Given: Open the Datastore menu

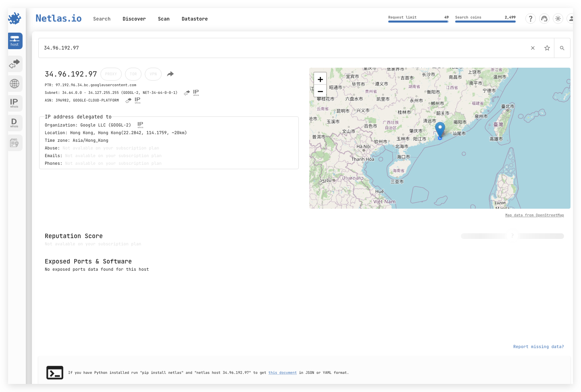Looking at the screenshot, I should pos(195,19).
